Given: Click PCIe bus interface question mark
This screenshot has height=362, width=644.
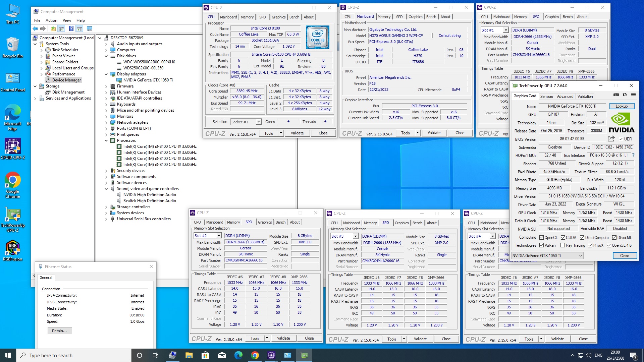Looking at the screenshot, I should 633,156.
